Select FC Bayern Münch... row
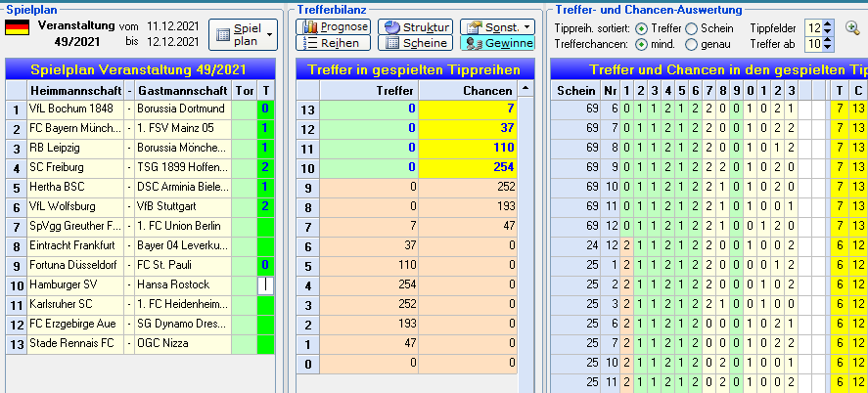868x393 pixels. [140, 129]
